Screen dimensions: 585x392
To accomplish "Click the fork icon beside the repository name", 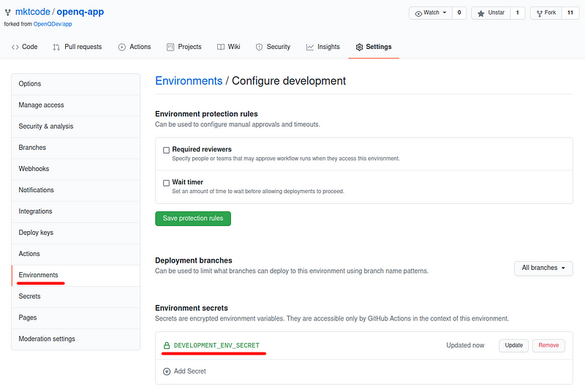I will click(7, 12).
